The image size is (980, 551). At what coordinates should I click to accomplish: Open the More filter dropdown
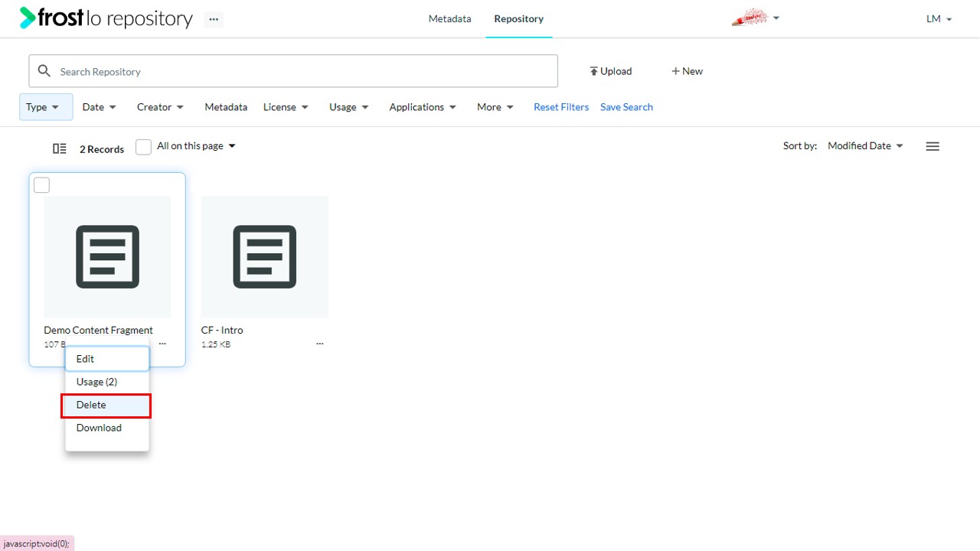(x=495, y=107)
